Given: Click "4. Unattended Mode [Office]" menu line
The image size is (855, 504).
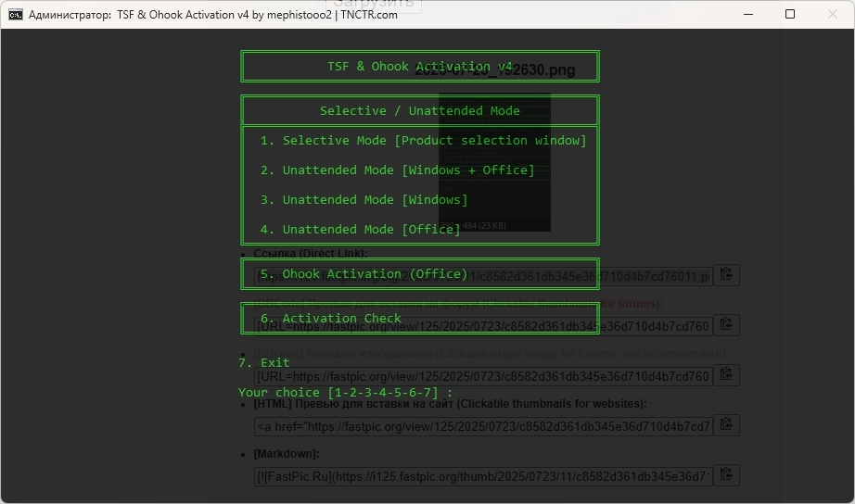Looking at the screenshot, I should tap(360, 230).
